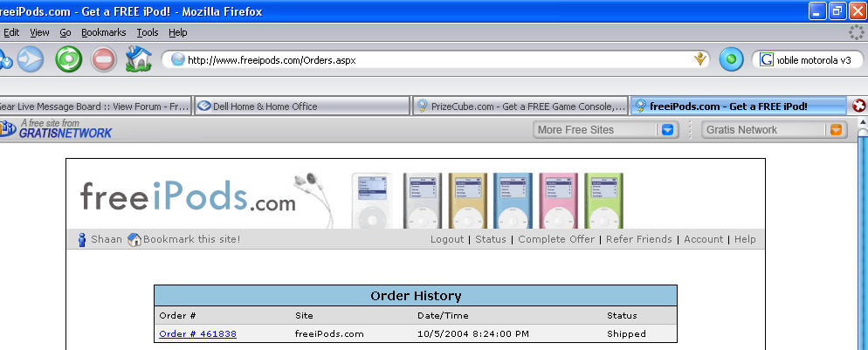
Task: Click the Shipped status text
Action: point(626,334)
